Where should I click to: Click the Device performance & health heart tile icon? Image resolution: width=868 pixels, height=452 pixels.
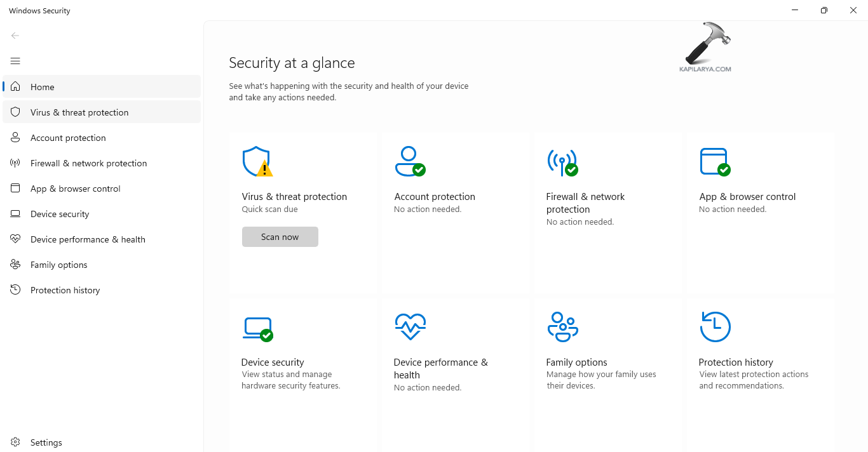[410, 327]
